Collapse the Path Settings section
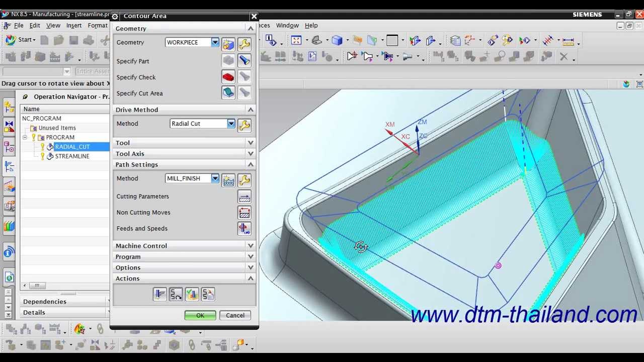Image resolution: width=644 pixels, height=362 pixels. [x=251, y=165]
